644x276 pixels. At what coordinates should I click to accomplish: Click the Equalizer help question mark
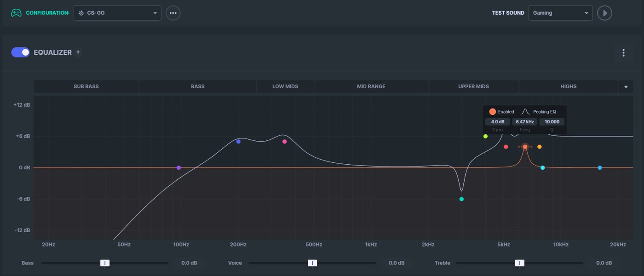[78, 53]
